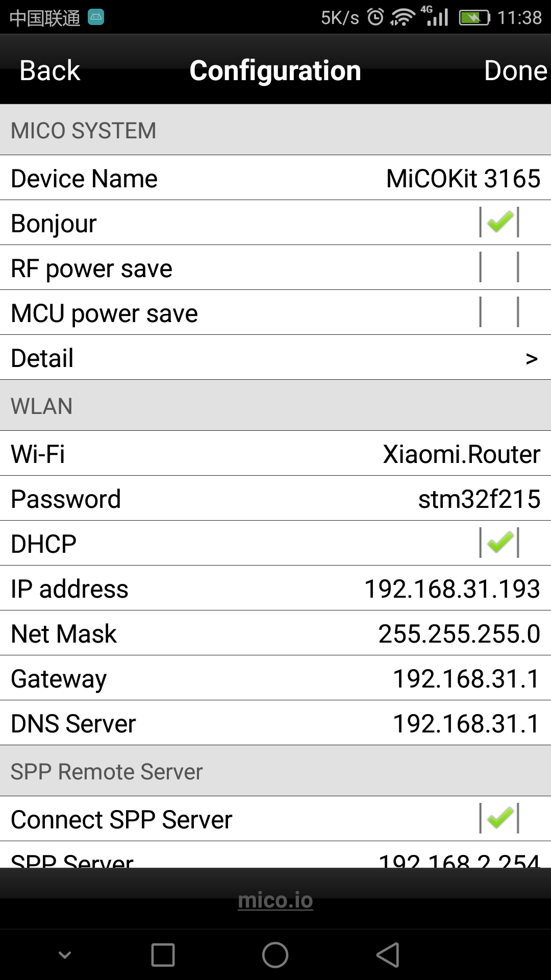Screen dimensions: 551x980
Task: Tap the home circle navigation button
Action: click(275, 955)
